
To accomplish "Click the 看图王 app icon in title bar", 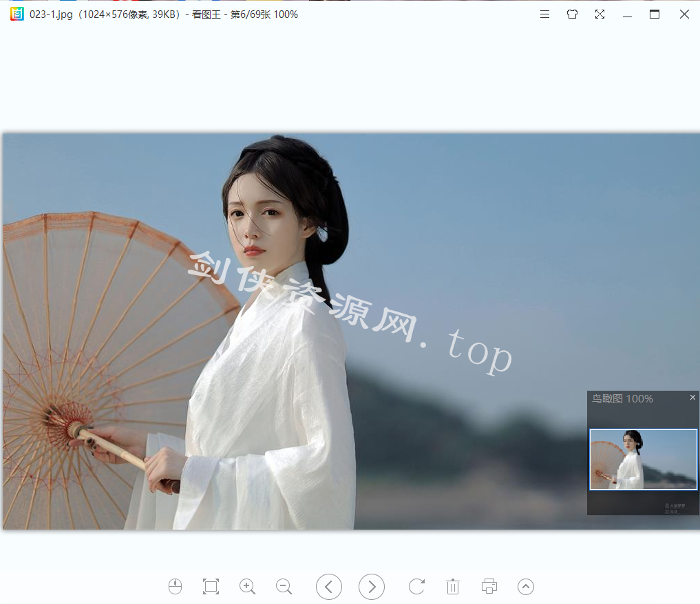I will click(17, 14).
